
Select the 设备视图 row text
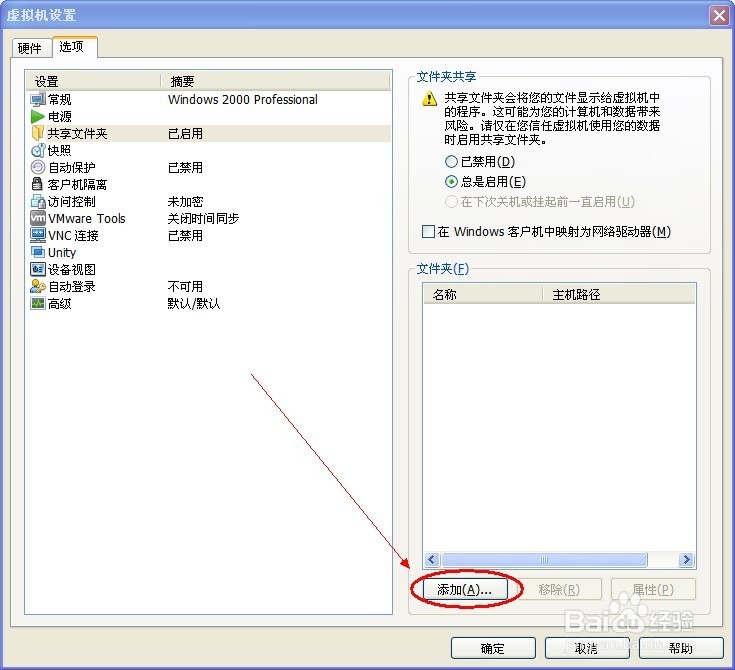(x=72, y=270)
